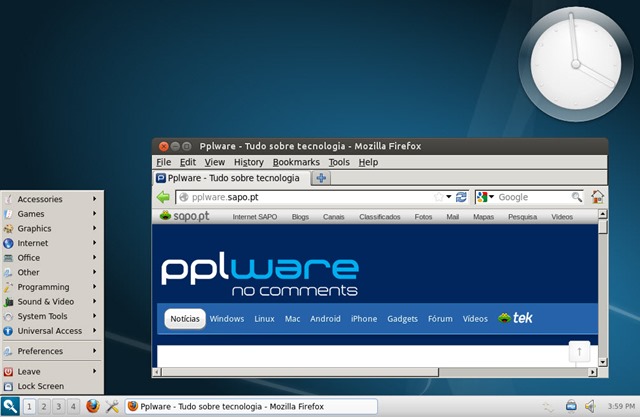
Task: Click the horizontal scrollbar right arrow
Action: (x=593, y=372)
